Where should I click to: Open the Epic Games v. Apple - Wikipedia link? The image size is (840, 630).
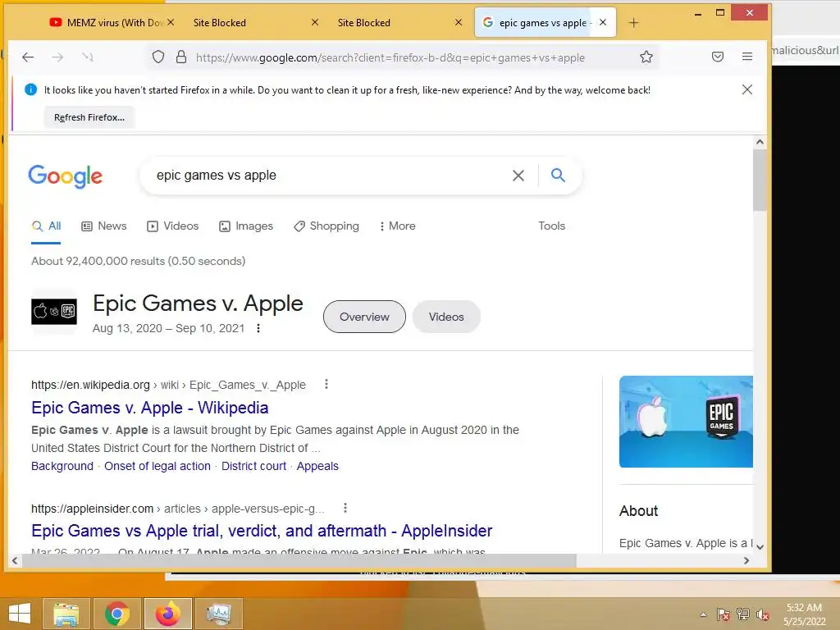pos(150,408)
